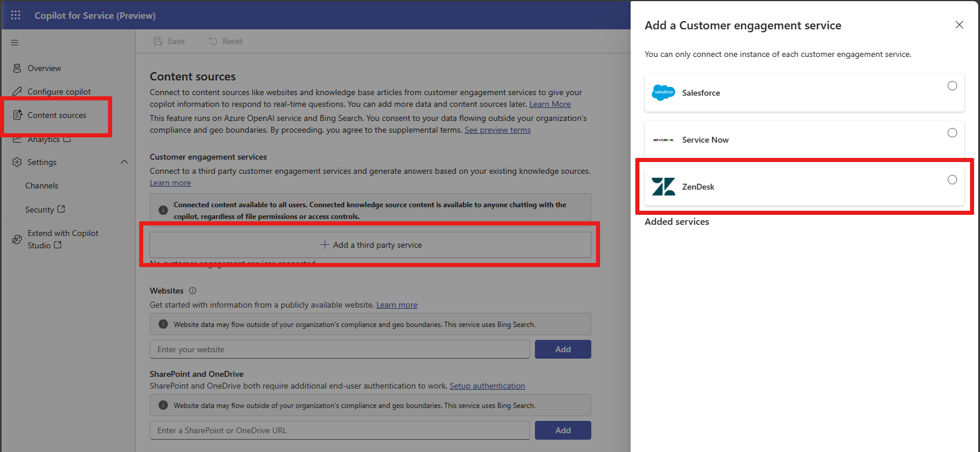980x452 pixels.
Task: Open the Setup authentication link
Action: point(487,386)
